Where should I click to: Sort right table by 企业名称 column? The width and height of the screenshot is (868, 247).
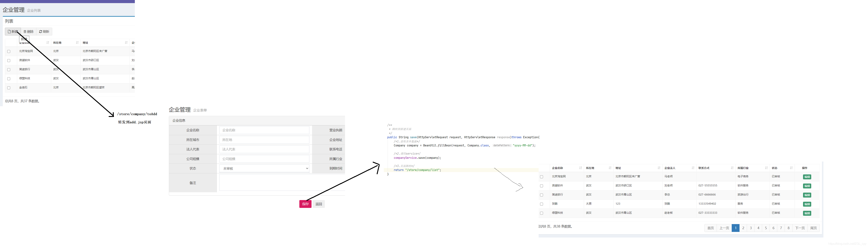point(580,168)
